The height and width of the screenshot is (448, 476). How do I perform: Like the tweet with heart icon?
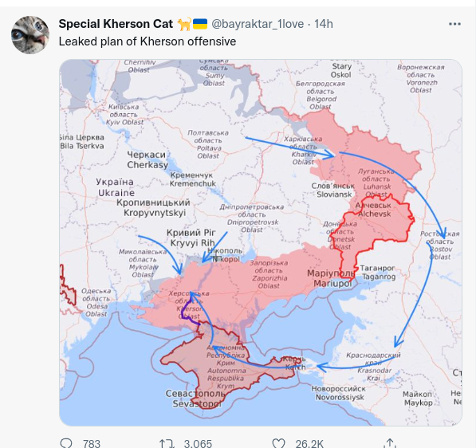(x=278, y=443)
